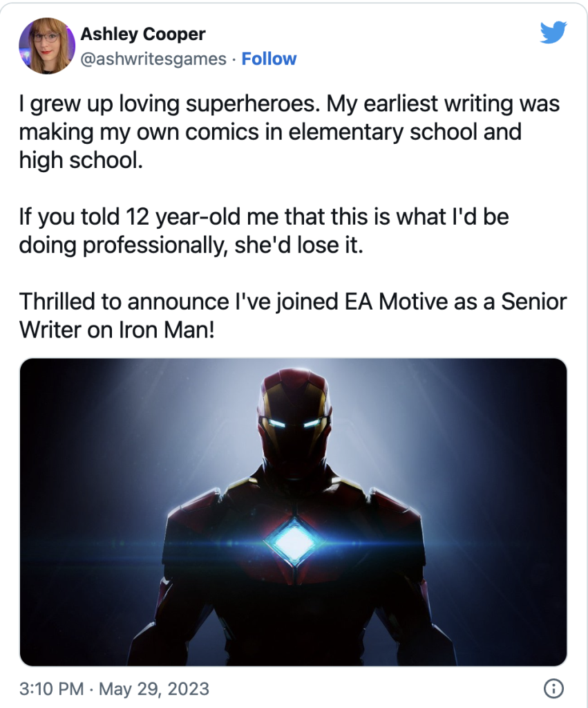
Task: Click Ashley Cooper's profile avatar
Action: (47, 46)
